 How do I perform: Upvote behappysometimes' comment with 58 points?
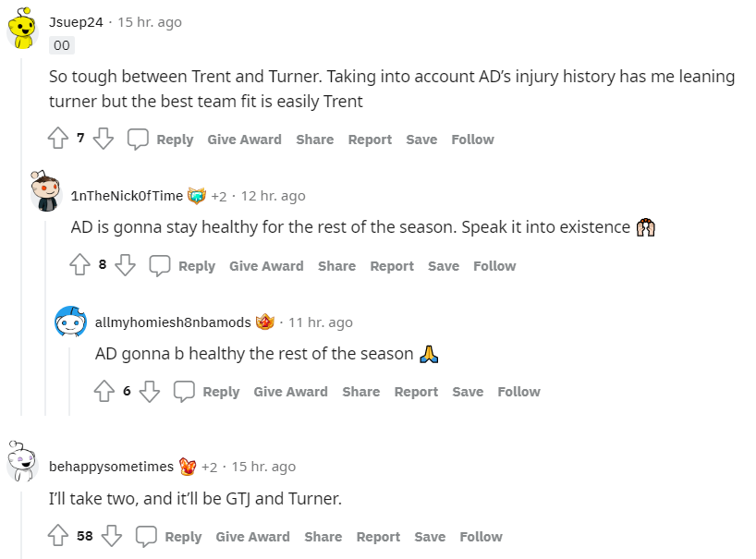58,537
